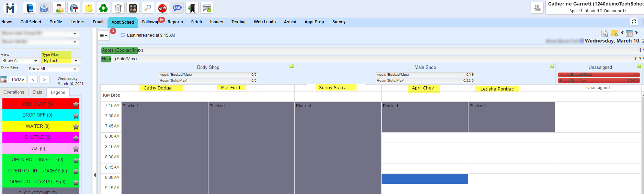
Task: Switch to the Operations tab
Action: coord(14,92)
